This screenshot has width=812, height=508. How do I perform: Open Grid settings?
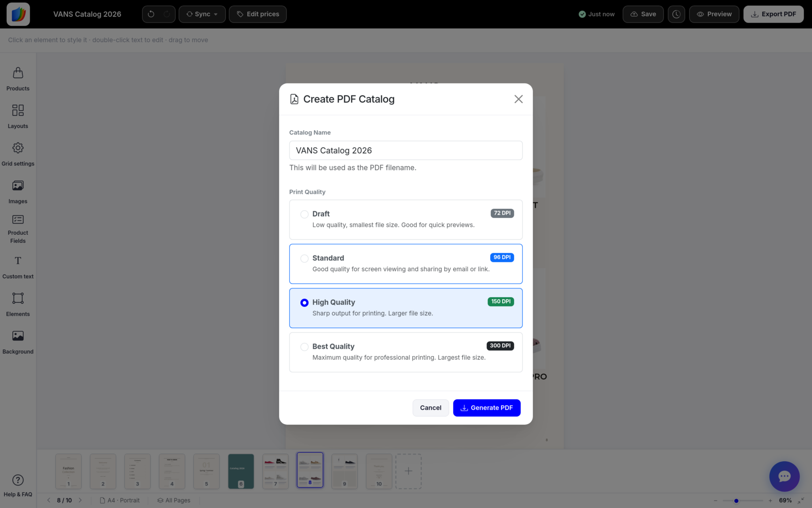18,154
